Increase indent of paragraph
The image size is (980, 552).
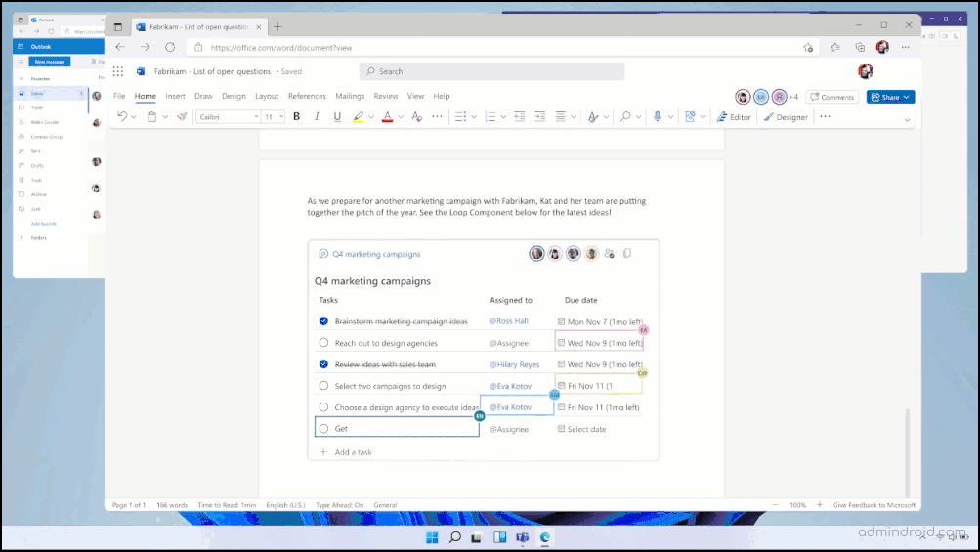tap(540, 116)
